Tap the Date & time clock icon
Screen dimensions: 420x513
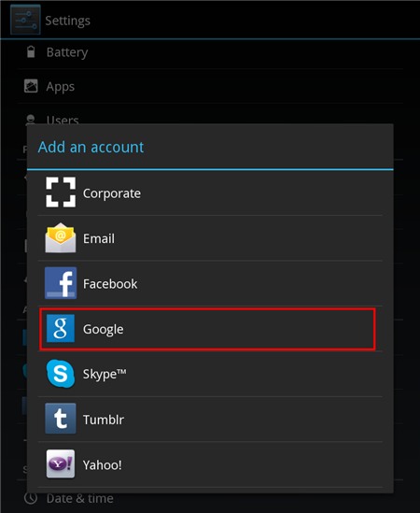click(31, 498)
